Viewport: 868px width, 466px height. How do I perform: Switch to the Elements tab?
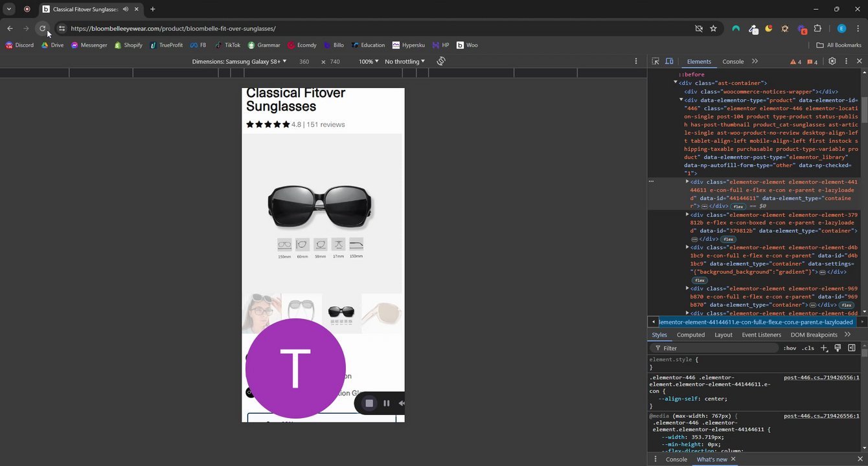tap(699, 61)
